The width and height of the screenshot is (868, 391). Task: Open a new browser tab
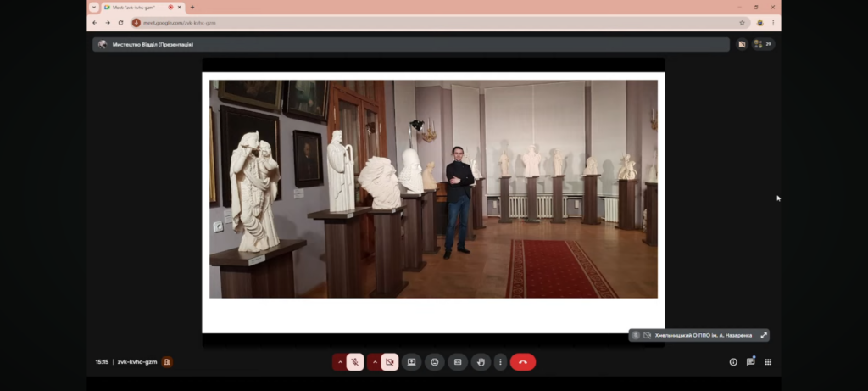(192, 7)
